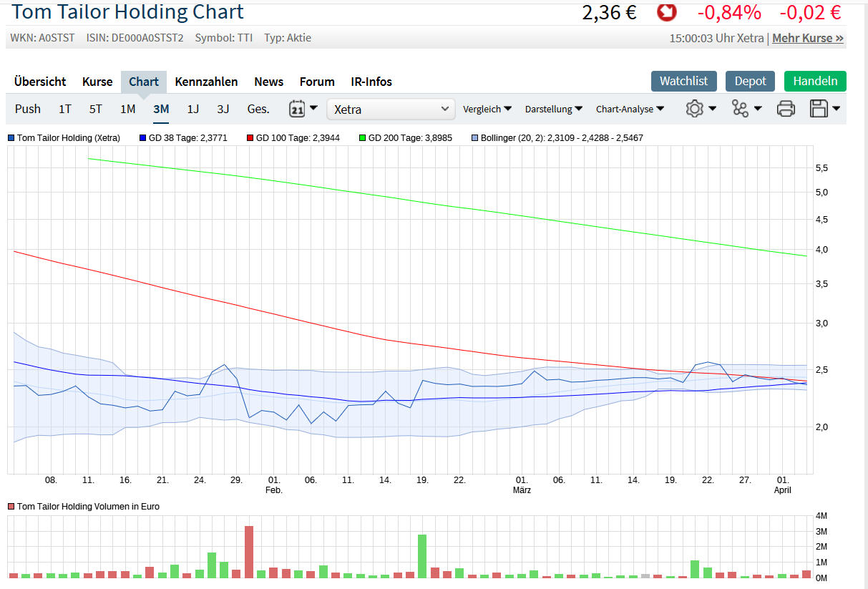Click the green Handeln button

815,81
